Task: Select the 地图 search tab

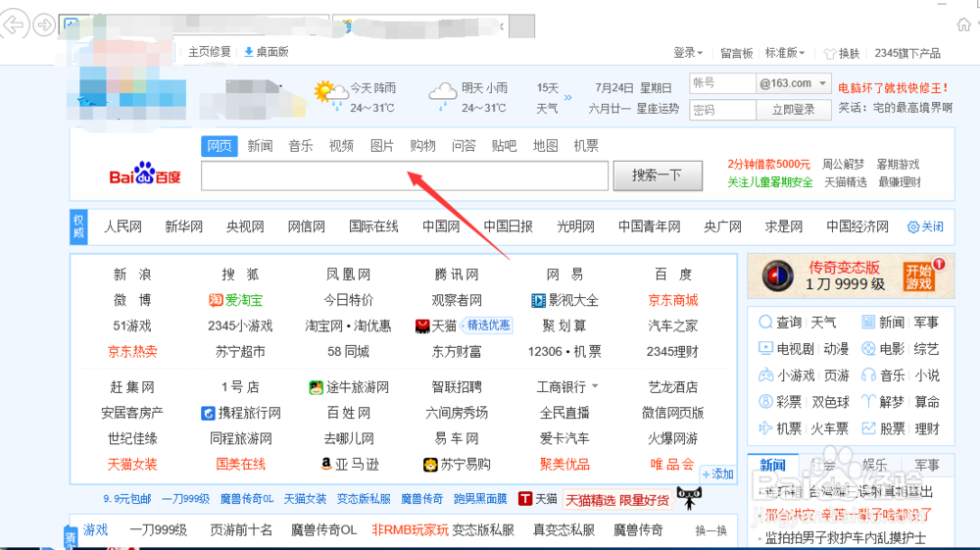Action: [x=545, y=146]
